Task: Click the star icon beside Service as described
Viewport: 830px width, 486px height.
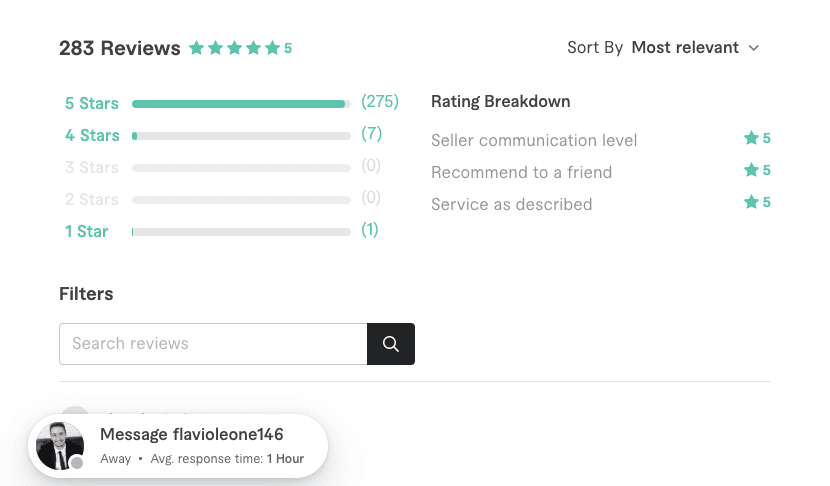Action: click(751, 202)
